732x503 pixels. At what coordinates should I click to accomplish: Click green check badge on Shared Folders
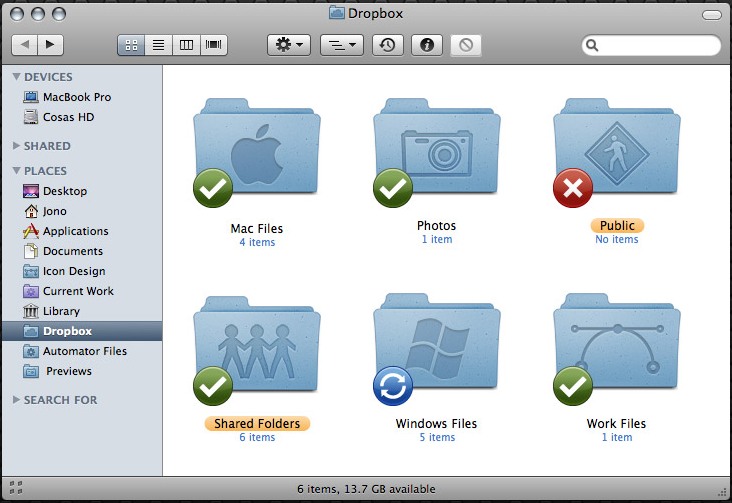click(213, 386)
